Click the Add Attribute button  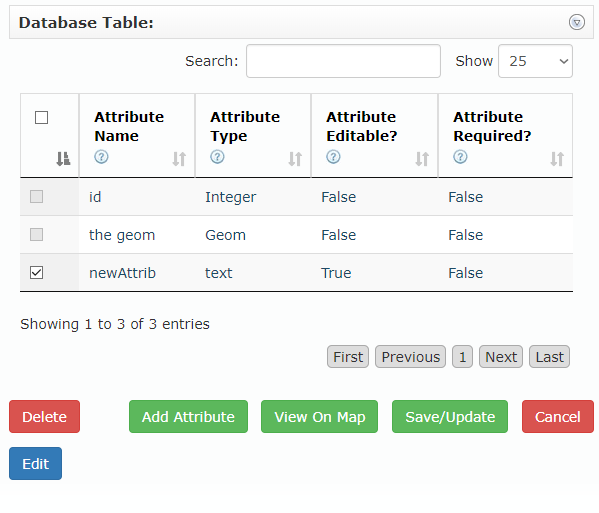point(188,417)
